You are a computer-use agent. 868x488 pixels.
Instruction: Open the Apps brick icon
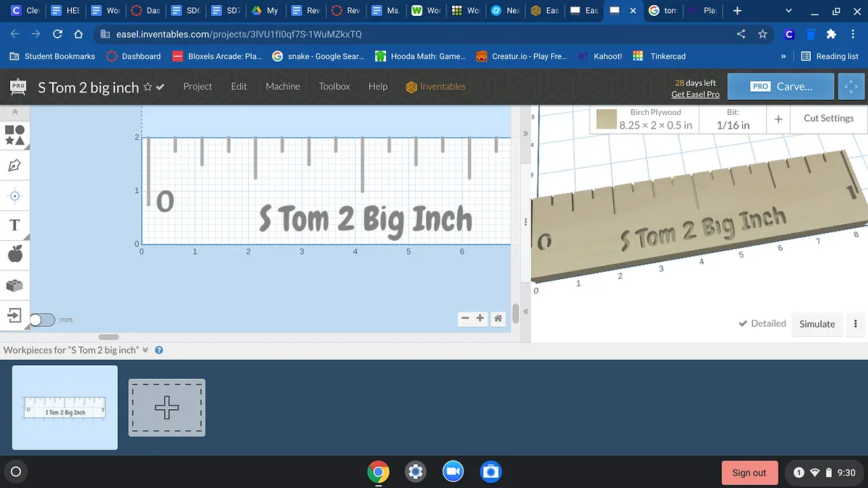tap(15, 286)
